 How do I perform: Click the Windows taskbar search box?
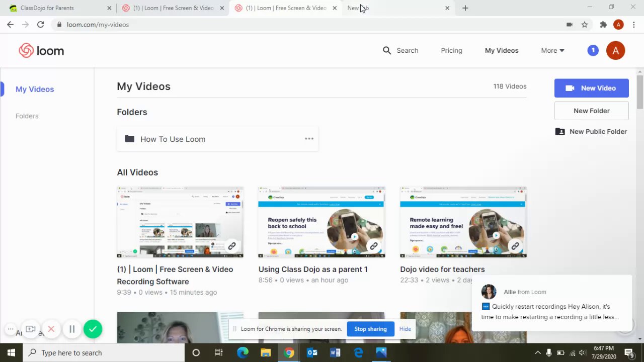104,352
